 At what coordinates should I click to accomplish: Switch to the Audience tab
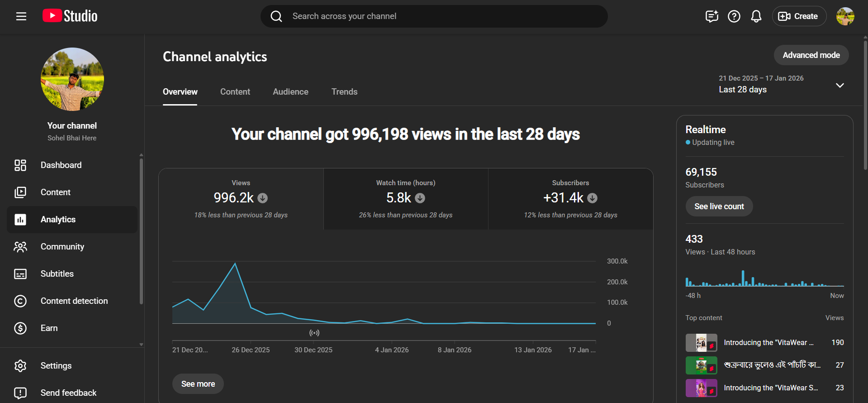click(x=290, y=92)
